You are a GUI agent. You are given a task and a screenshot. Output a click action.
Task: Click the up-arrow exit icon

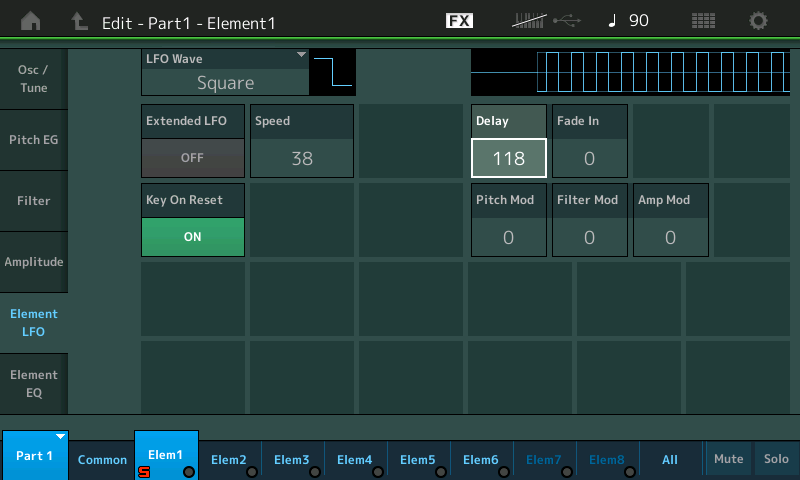[79, 21]
